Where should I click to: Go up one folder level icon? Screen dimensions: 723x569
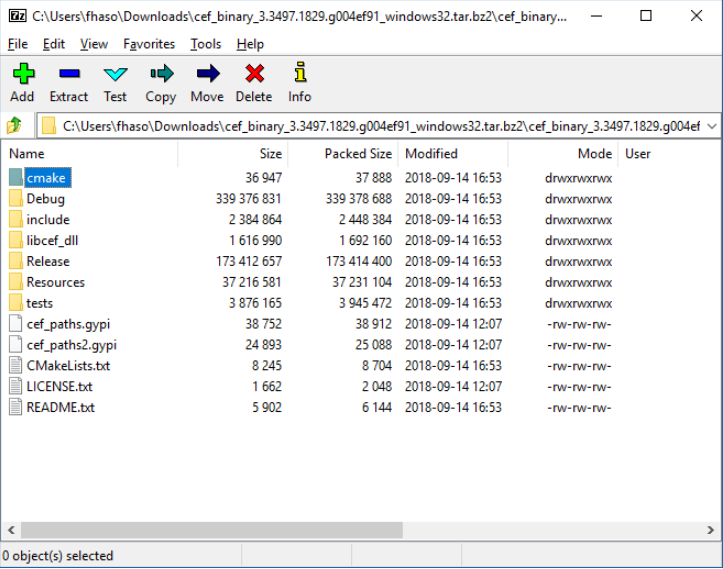[x=15, y=126]
